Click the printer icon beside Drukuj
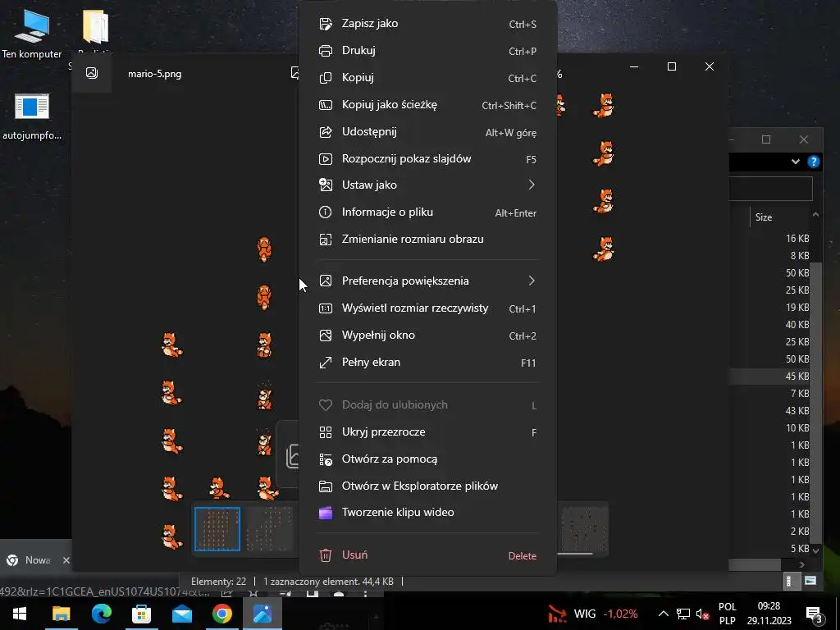 [325, 51]
